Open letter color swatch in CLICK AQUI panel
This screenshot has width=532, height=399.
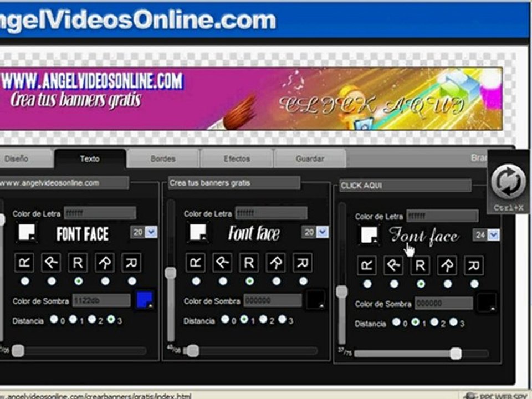click(370, 235)
